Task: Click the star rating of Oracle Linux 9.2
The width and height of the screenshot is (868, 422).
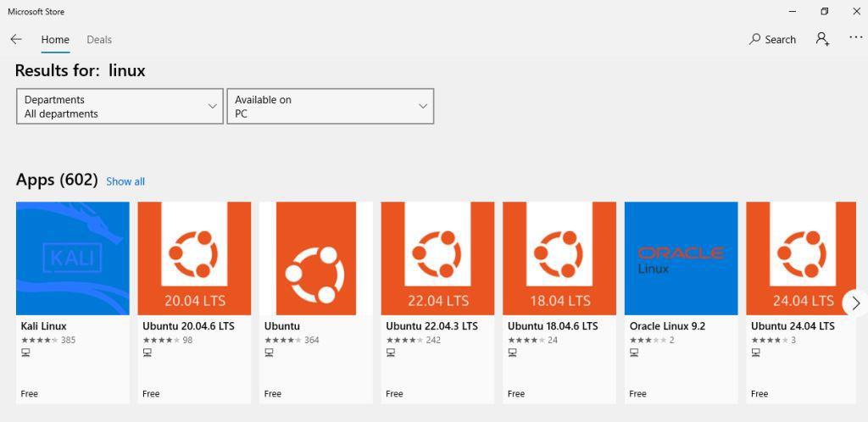Action: (648, 340)
